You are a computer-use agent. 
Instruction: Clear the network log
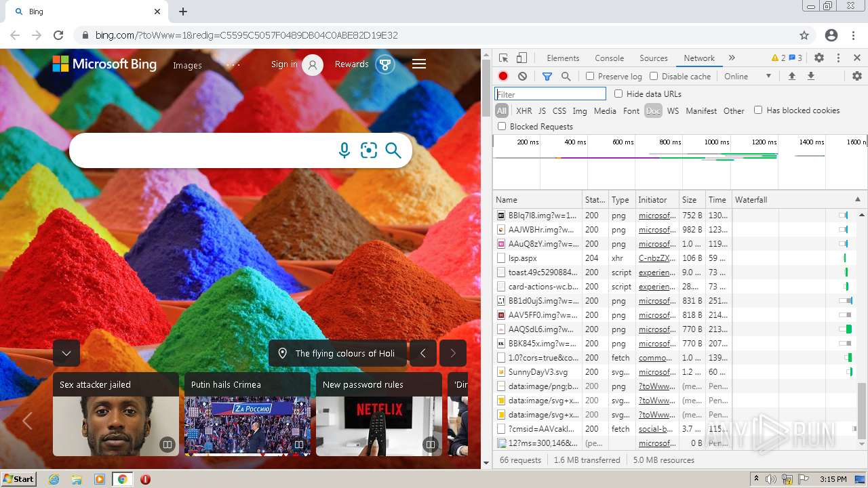coord(522,77)
